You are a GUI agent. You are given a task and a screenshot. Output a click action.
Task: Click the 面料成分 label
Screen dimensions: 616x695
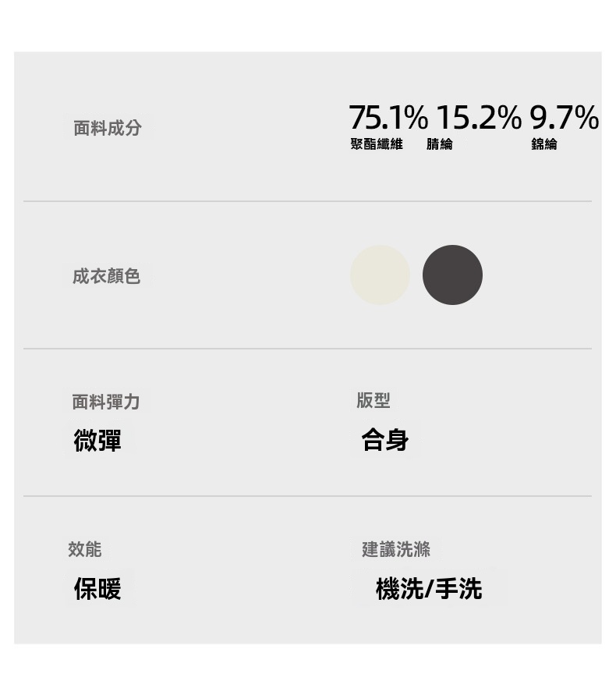(x=108, y=128)
